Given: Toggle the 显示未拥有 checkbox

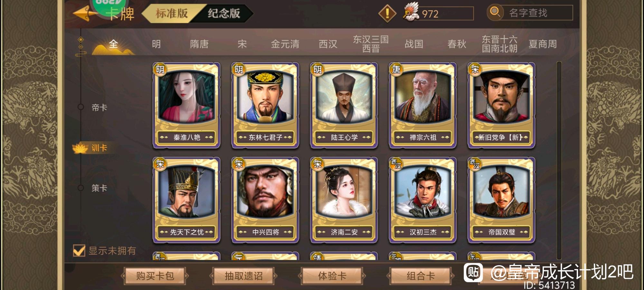Looking at the screenshot, I should pyautogui.click(x=79, y=251).
